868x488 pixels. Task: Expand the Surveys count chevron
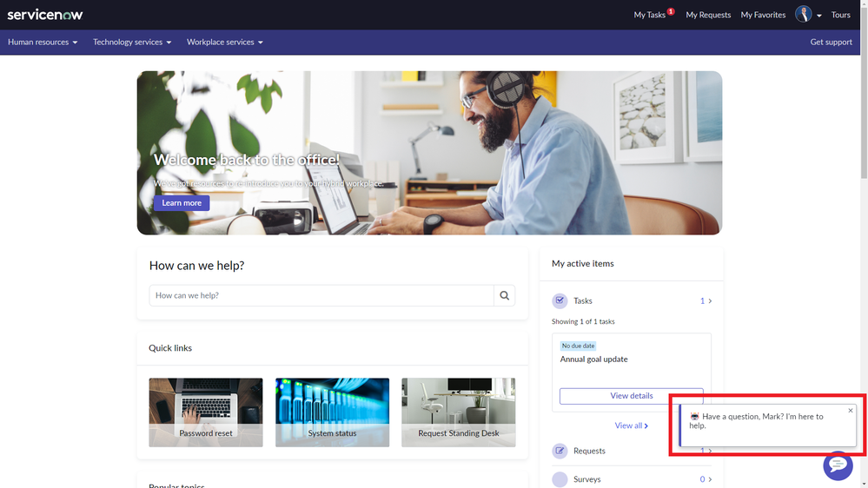[710, 479]
